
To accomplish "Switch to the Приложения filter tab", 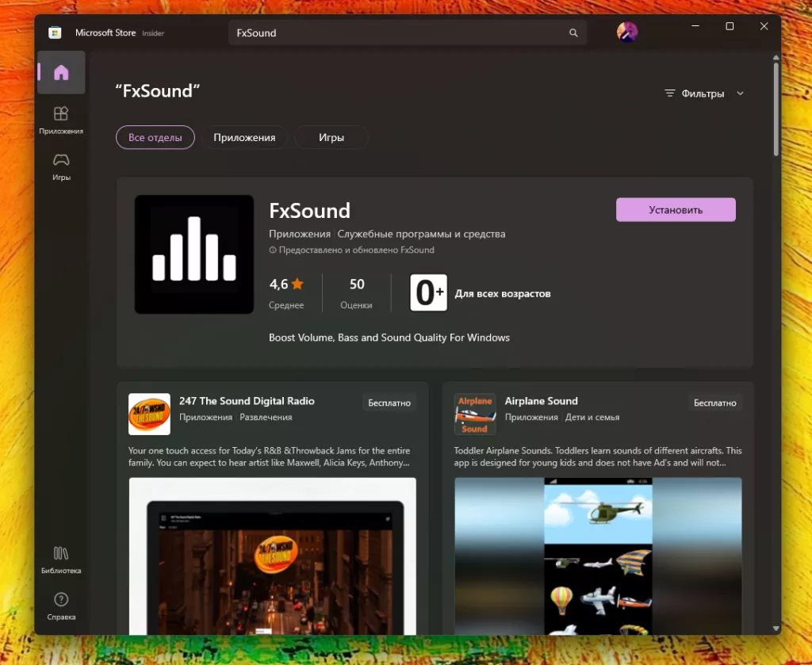I will tap(244, 137).
